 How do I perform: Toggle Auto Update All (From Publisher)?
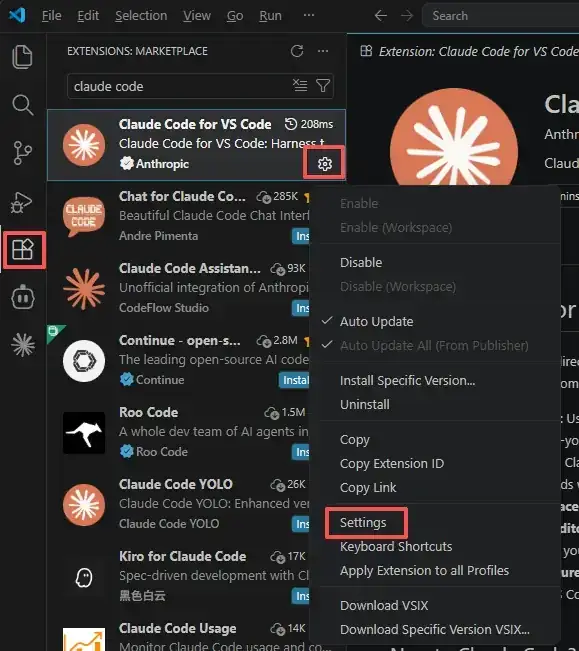click(435, 345)
